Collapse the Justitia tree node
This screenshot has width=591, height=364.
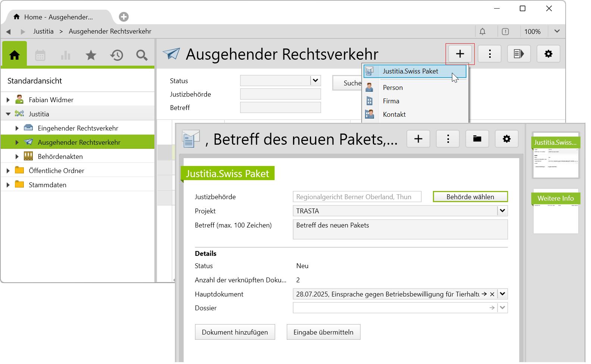click(x=8, y=114)
